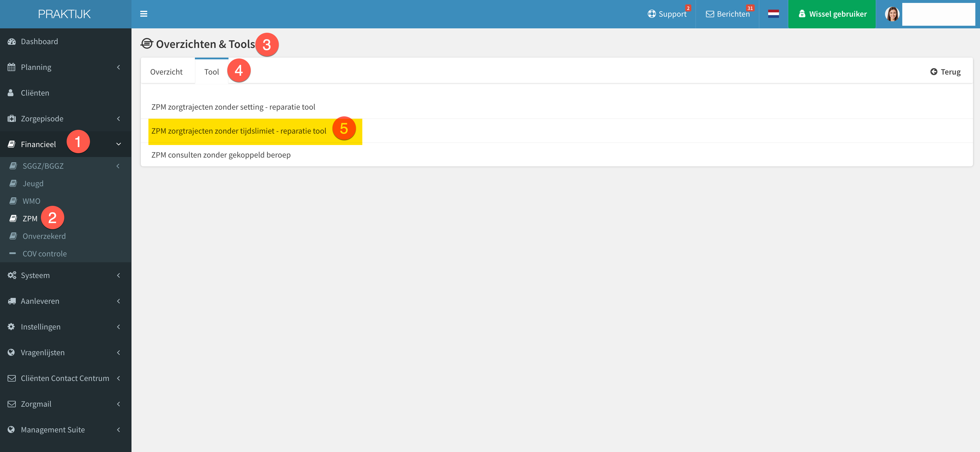Click the Management Suite globe icon

click(11, 429)
